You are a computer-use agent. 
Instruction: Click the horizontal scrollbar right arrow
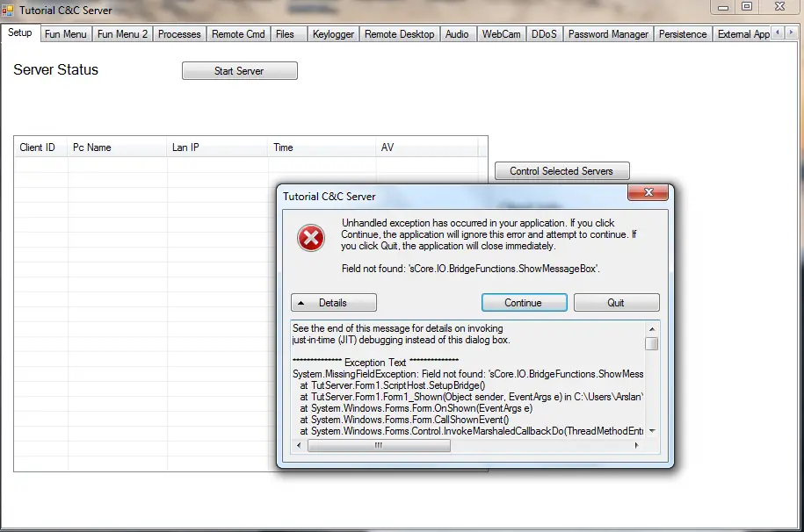636,445
